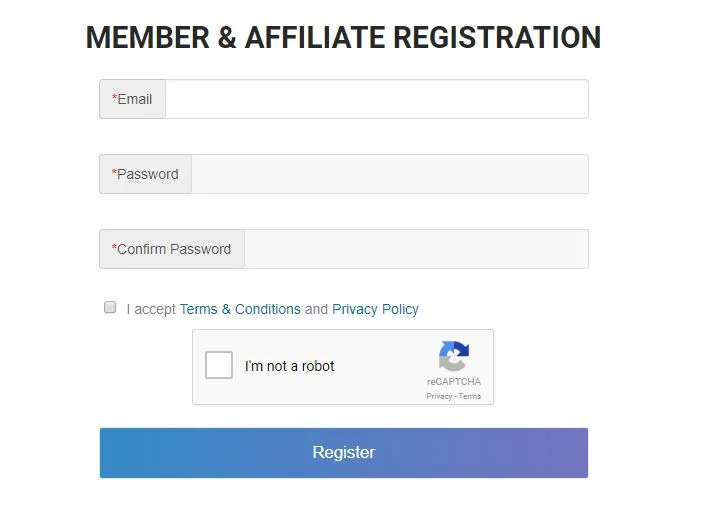
Task: Click the red asterisk beside Email
Action: 114,97
